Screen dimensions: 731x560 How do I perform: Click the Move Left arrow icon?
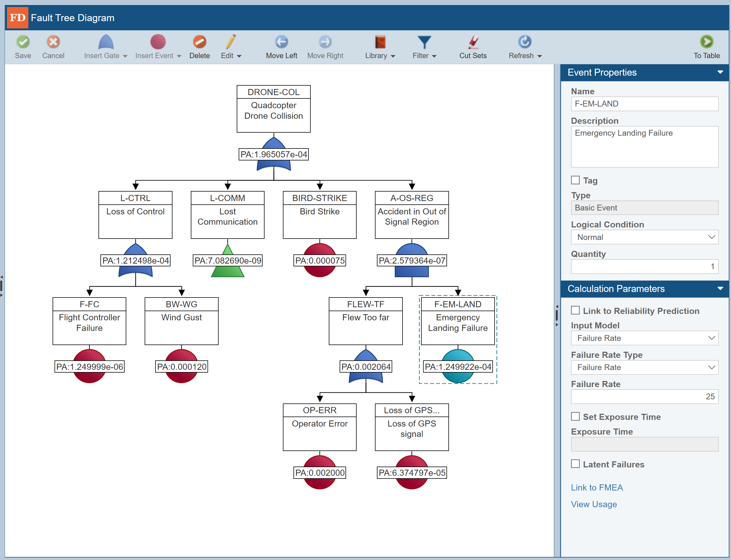pos(281,42)
